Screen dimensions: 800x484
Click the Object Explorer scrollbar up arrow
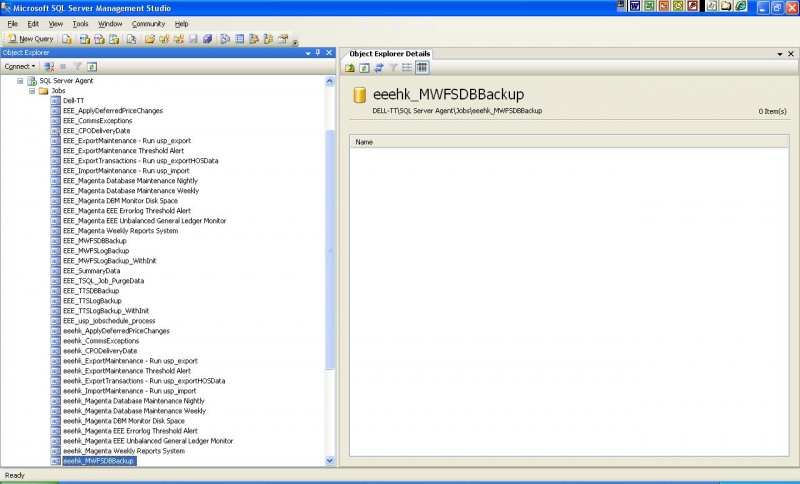click(330, 81)
